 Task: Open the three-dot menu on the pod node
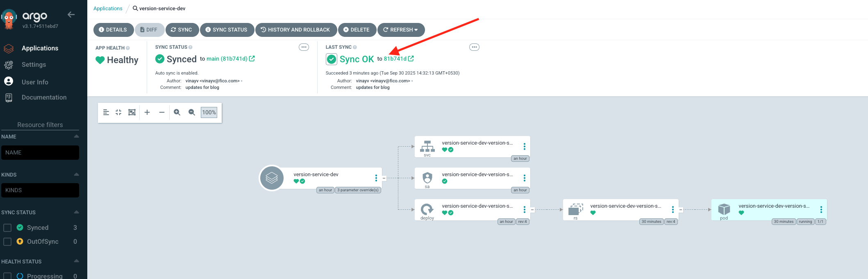click(821, 210)
